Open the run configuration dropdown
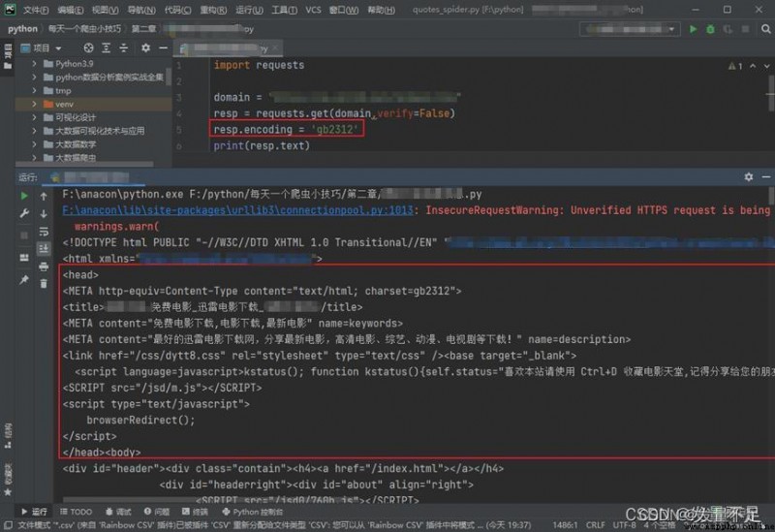The height and width of the screenshot is (532, 775). point(629,30)
